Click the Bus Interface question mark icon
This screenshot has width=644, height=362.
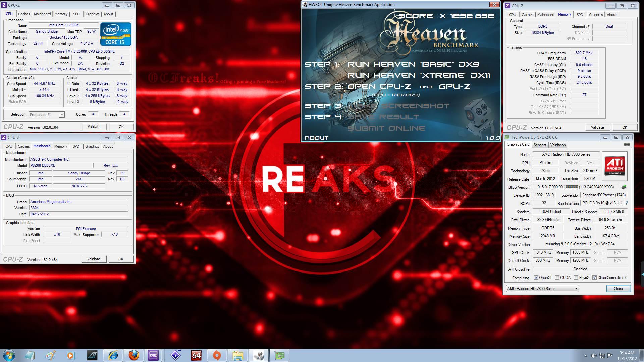(626, 203)
